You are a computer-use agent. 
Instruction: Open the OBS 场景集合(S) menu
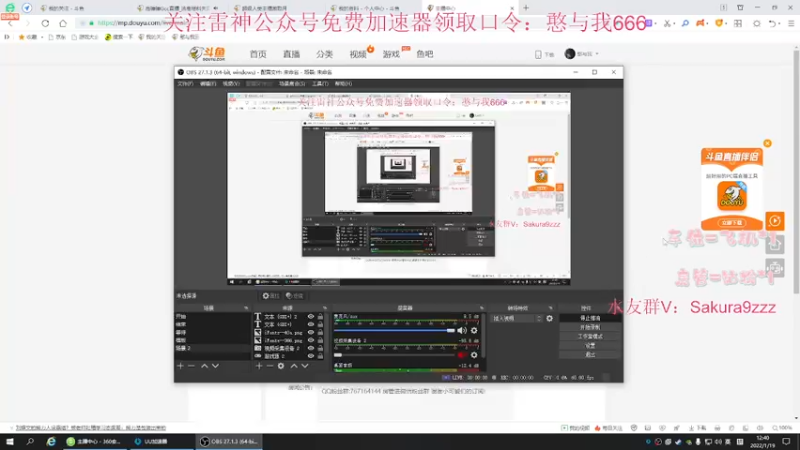pyautogui.click(x=292, y=84)
